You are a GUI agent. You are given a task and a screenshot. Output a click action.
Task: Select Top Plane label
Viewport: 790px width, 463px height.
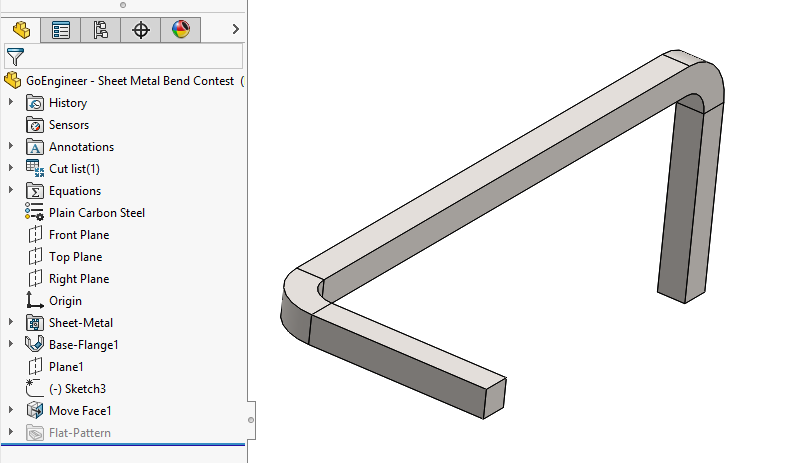point(76,257)
